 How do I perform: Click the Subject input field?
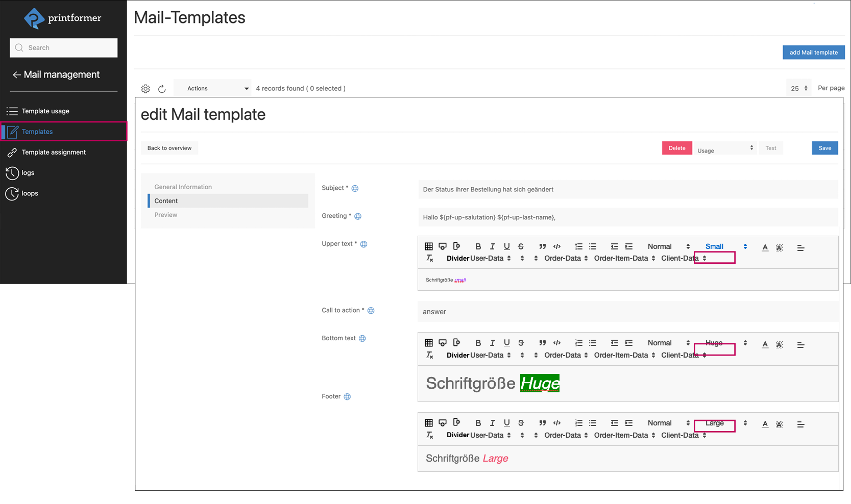pyautogui.click(x=627, y=190)
